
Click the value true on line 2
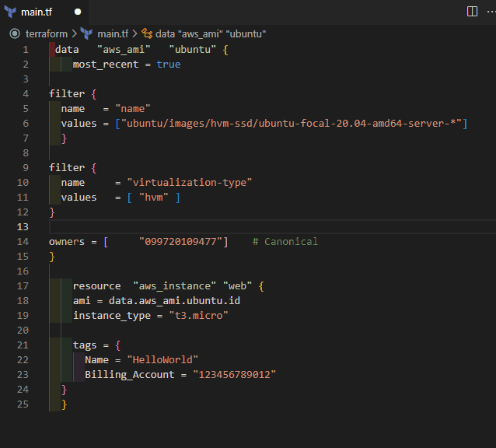click(x=168, y=65)
